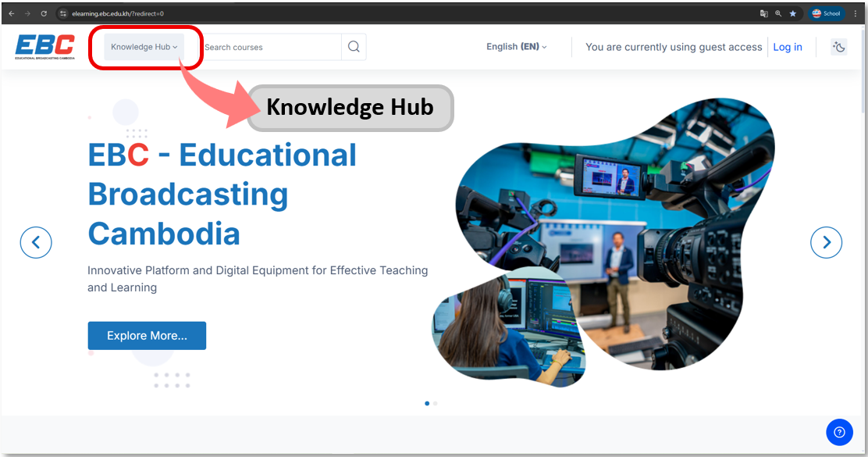
Task: Click in the Search courses field
Action: pos(269,47)
